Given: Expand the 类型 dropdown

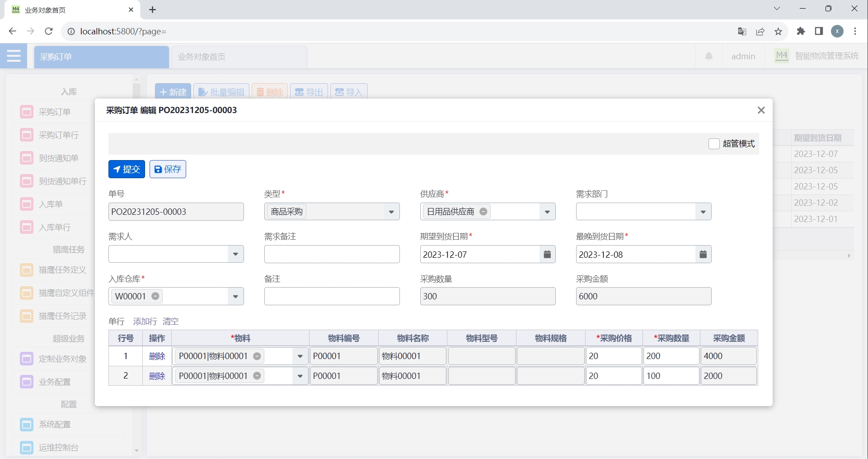Looking at the screenshot, I should 391,212.
